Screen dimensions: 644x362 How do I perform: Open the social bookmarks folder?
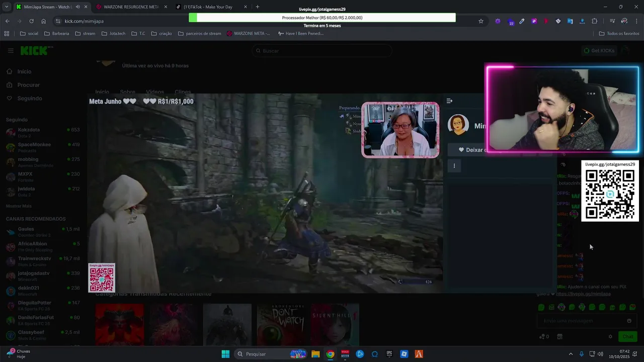[29, 34]
